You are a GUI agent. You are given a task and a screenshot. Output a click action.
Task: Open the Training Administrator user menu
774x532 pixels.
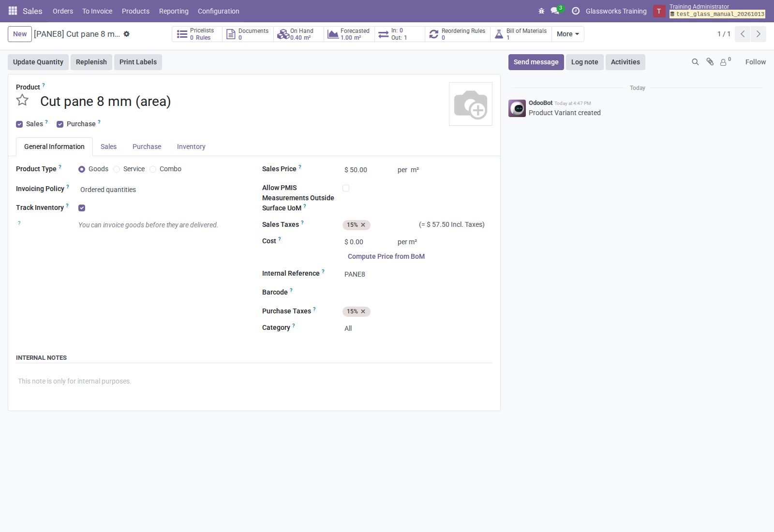[x=709, y=11]
